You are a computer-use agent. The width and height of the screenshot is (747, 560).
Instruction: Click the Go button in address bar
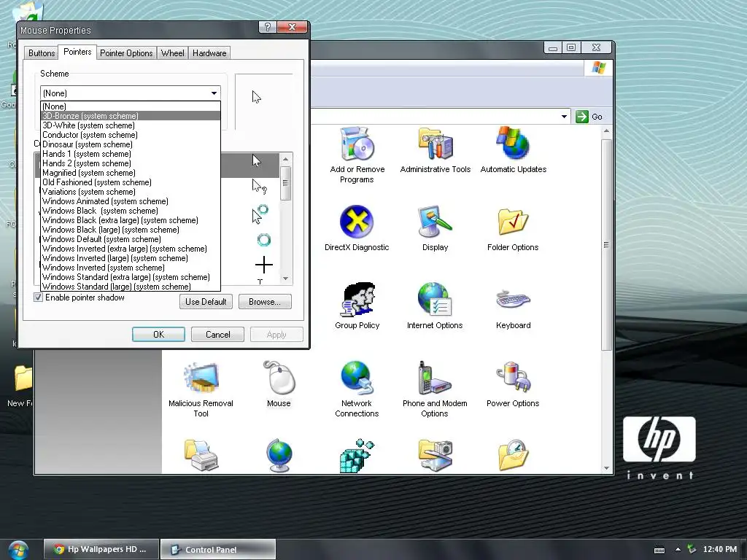(589, 117)
